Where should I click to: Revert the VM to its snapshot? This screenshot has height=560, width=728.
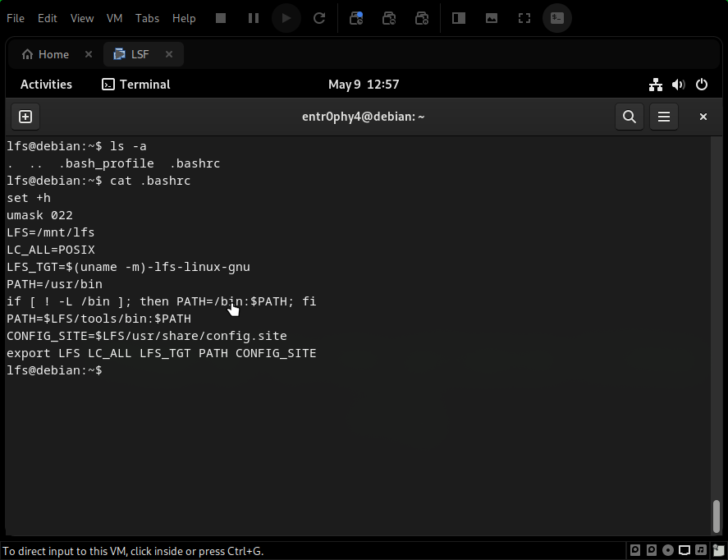click(389, 17)
